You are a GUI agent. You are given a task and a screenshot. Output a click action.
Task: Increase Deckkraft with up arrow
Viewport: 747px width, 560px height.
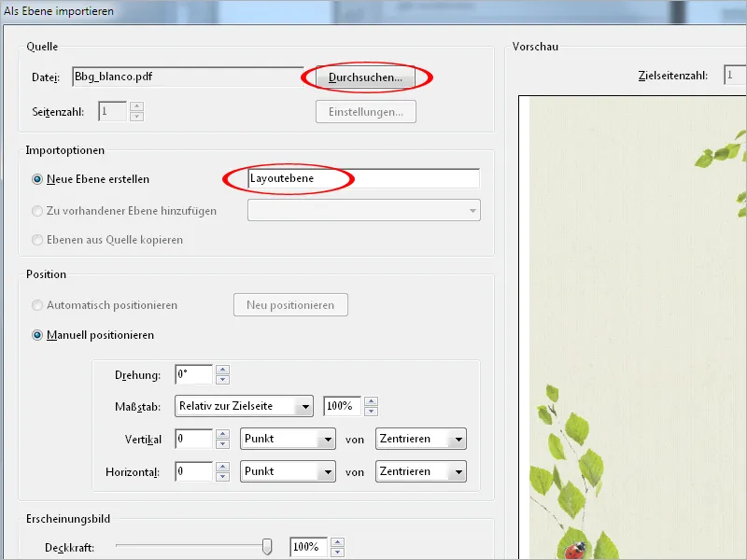click(x=337, y=542)
